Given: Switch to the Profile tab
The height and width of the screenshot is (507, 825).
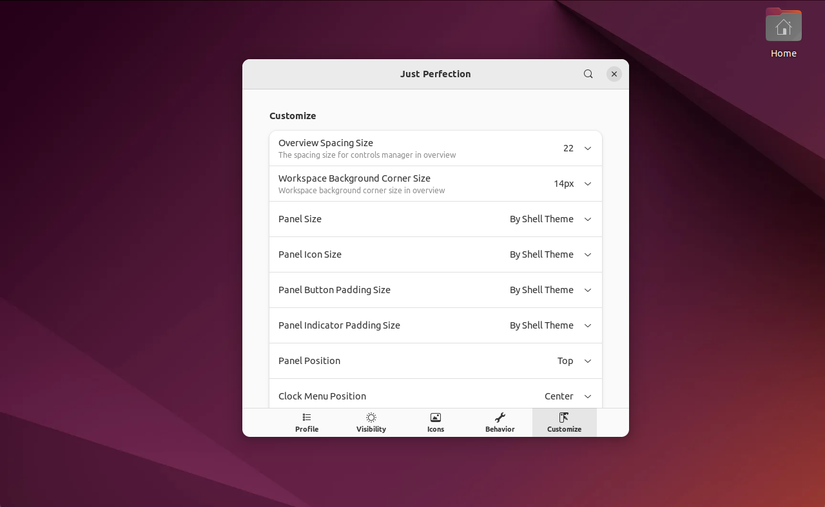Looking at the screenshot, I should (x=307, y=422).
